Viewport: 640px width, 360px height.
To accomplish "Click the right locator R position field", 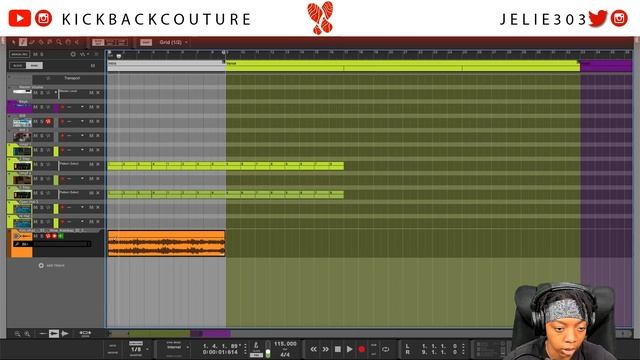I will (440, 352).
